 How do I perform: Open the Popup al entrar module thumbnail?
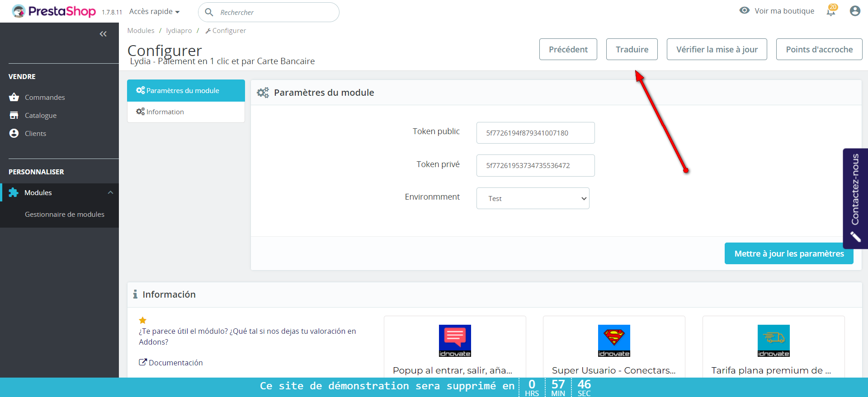tap(455, 341)
